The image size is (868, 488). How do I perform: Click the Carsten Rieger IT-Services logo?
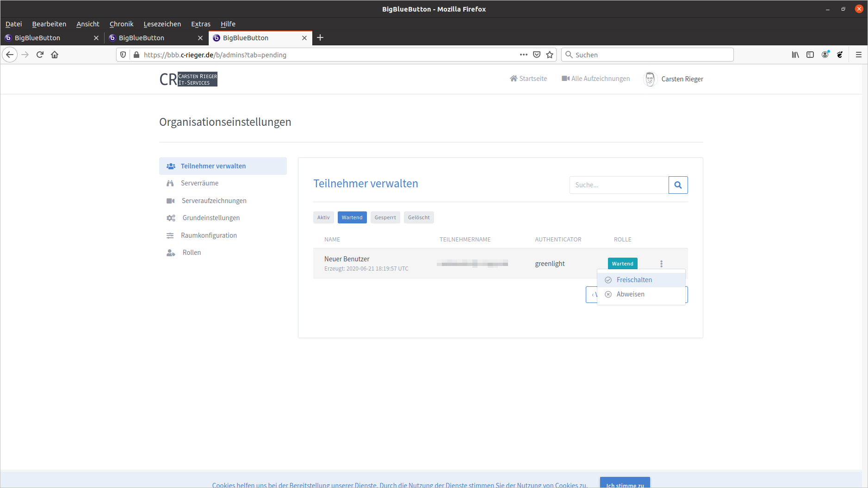(x=188, y=79)
